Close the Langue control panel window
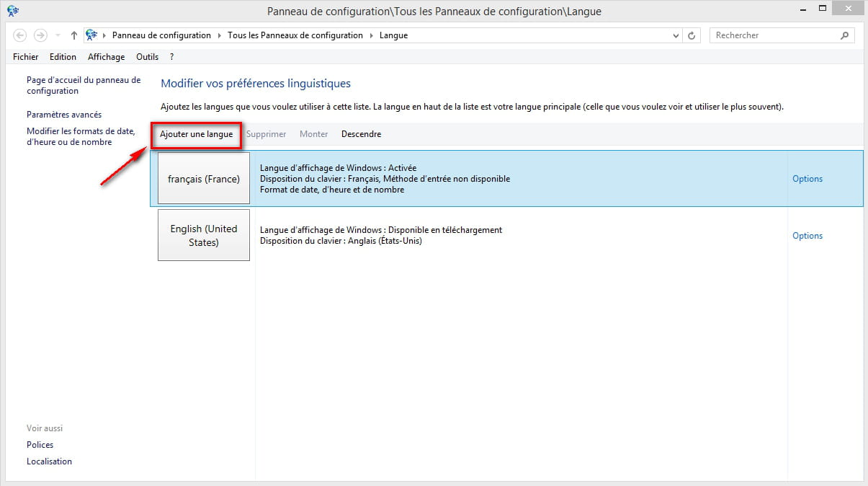The width and height of the screenshot is (868, 486). [x=850, y=9]
